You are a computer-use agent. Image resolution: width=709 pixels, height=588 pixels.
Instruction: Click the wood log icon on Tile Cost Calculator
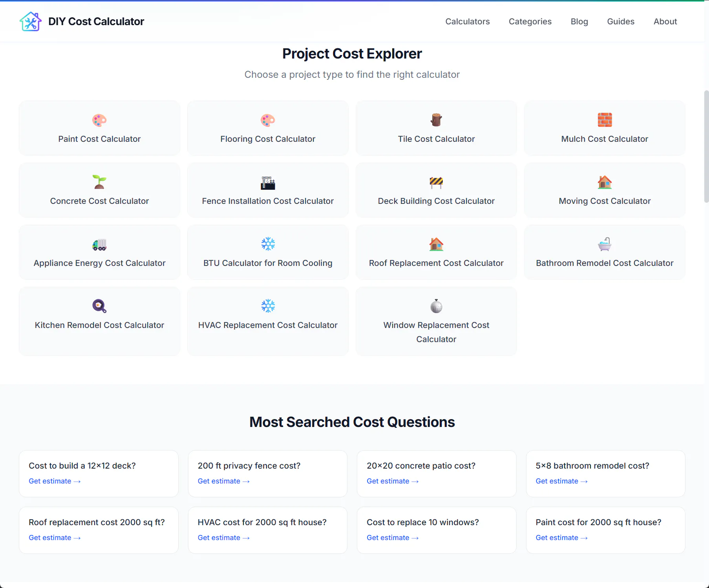coord(436,120)
